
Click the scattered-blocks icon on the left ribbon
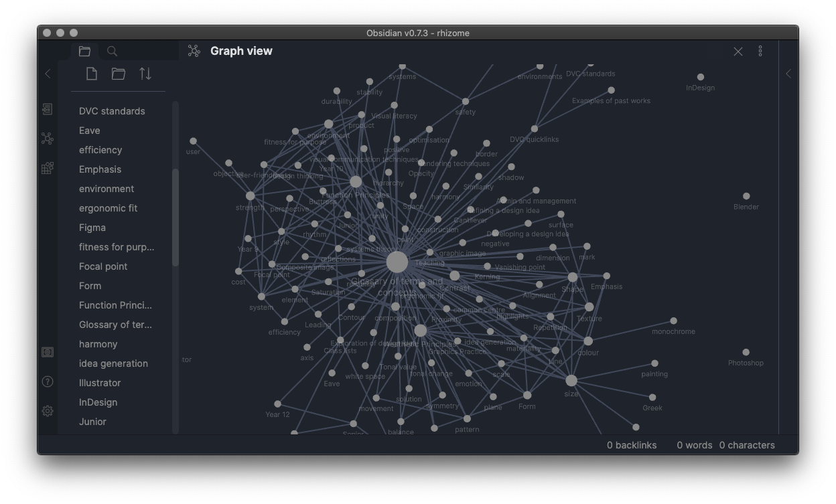coord(47,168)
